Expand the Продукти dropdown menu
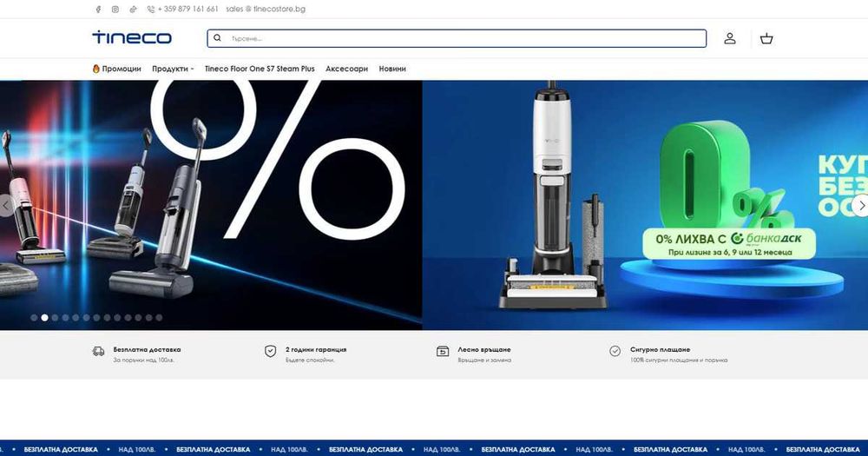Viewport: 868px width, 456px height. [173, 69]
